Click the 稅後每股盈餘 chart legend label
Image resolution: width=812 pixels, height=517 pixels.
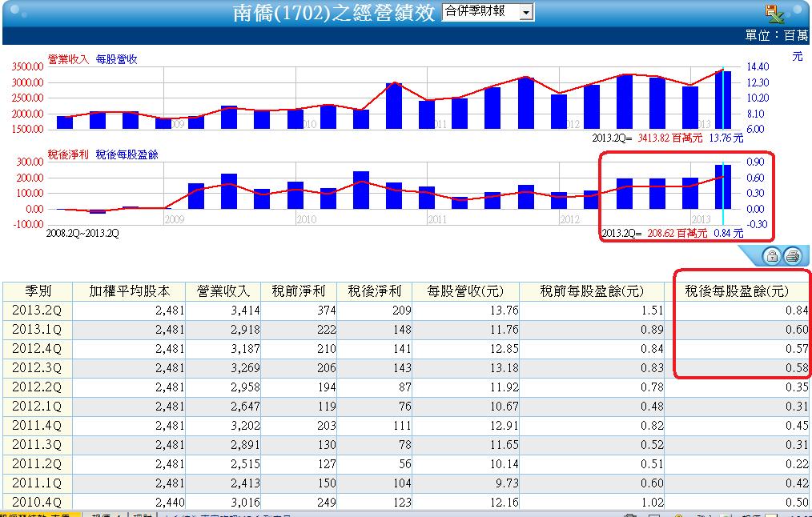coord(127,154)
